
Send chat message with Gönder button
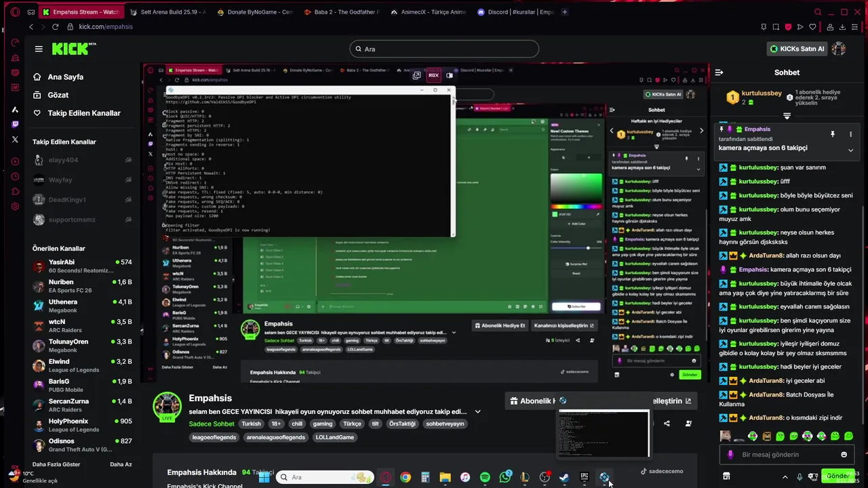837,476
